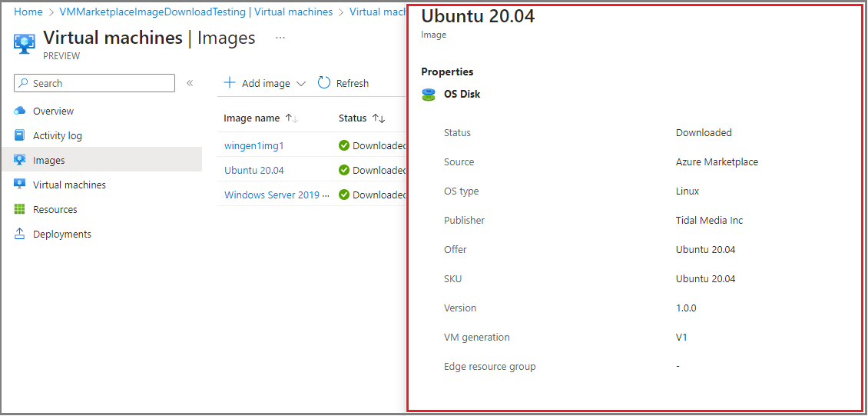Click the Activity log icon
Image resolution: width=868 pixels, height=416 pixels.
pyautogui.click(x=20, y=135)
